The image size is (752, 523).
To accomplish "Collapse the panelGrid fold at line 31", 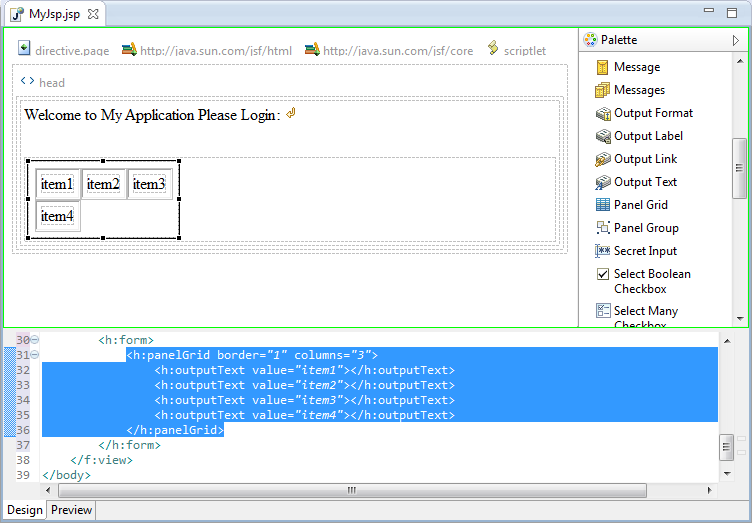I will (x=35, y=355).
